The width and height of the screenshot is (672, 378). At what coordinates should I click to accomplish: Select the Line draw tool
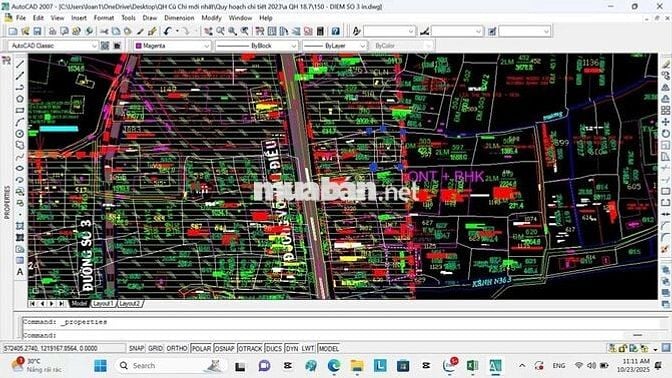click(x=20, y=64)
